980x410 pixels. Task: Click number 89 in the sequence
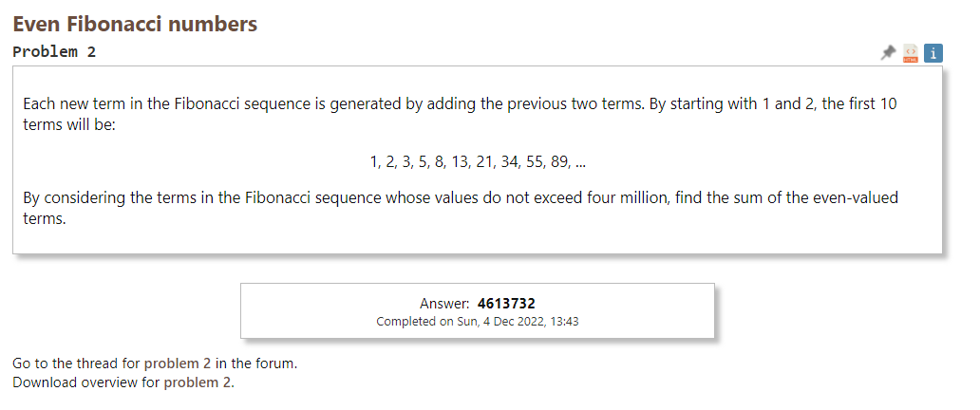click(x=559, y=162)
